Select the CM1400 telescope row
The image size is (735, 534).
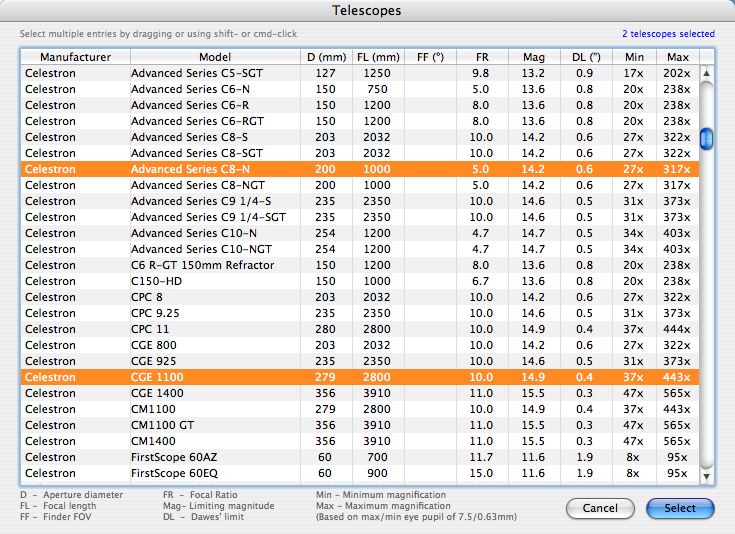[360, 441]
